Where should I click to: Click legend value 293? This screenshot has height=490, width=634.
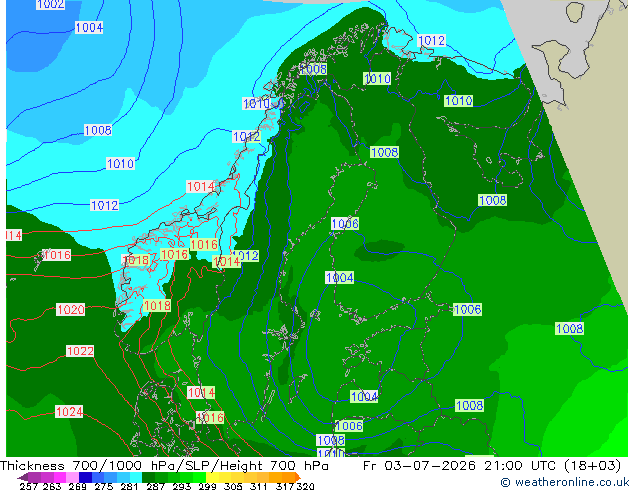(x=182, y=486)
